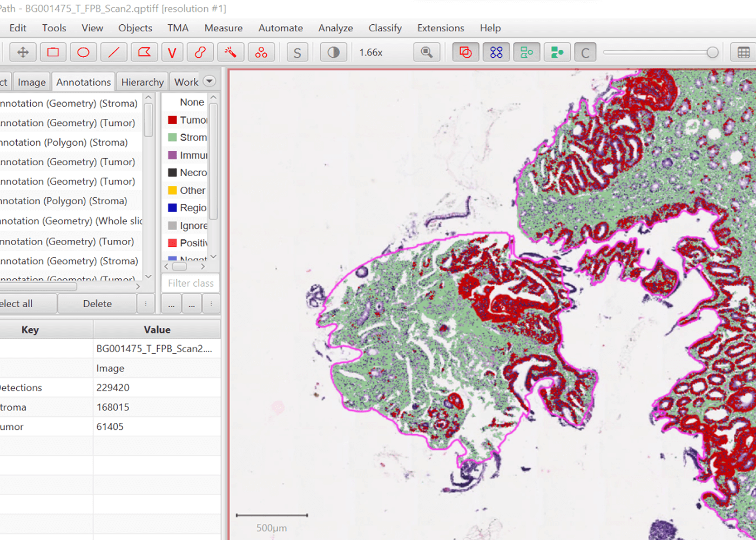Image resolution: width=756 pixels, height=540 pixels.
Task: Toggle show annotations overlay
Action: [x=465, y=52]
